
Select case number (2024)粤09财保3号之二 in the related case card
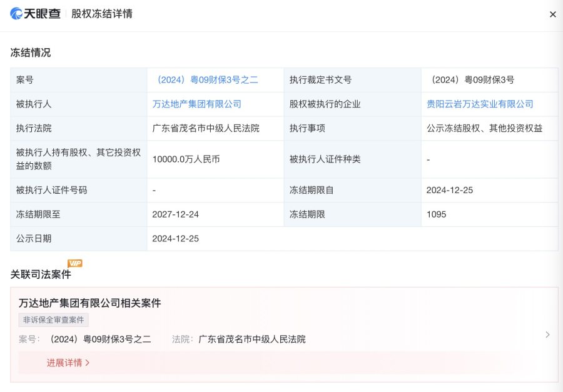(99, 339)
